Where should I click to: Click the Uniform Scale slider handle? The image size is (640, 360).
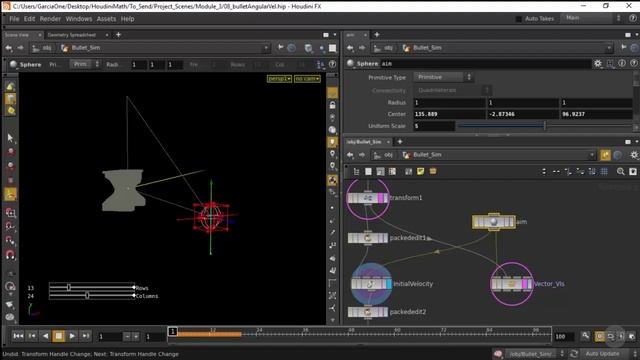click(545, 126)
